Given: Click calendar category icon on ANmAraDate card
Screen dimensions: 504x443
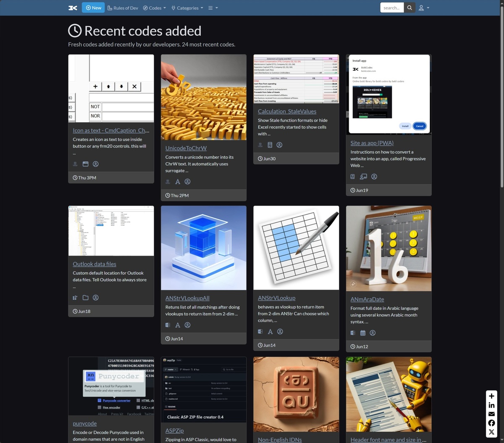Looking at the screenshot, I should pyautogui.click(x=363, y=333).
